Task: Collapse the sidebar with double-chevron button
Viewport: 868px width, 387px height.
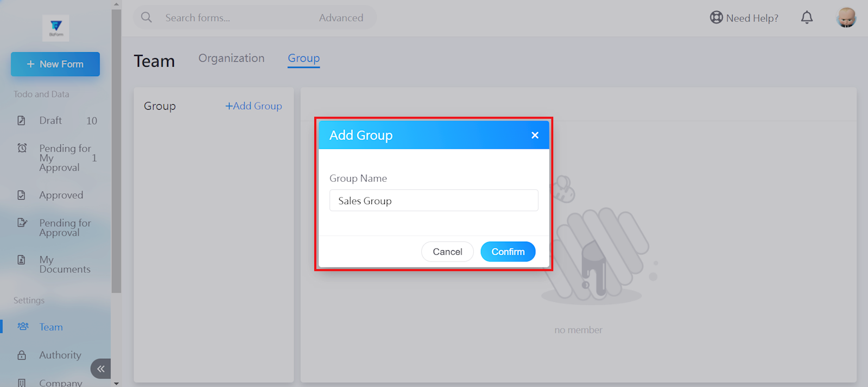Action: click(101, 369)
